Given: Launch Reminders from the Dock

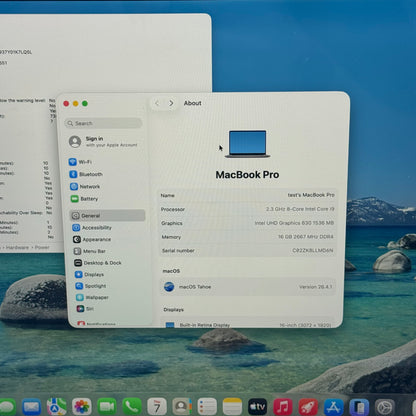Looking at the screenshot, I should [x=207, y=407].
